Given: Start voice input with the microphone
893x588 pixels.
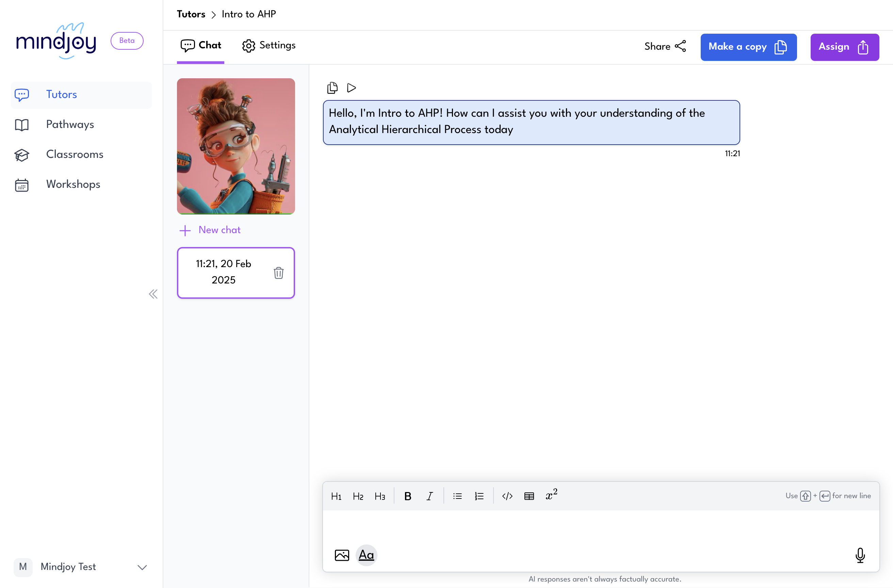Looking at the screenshot, I should point(860,555).
